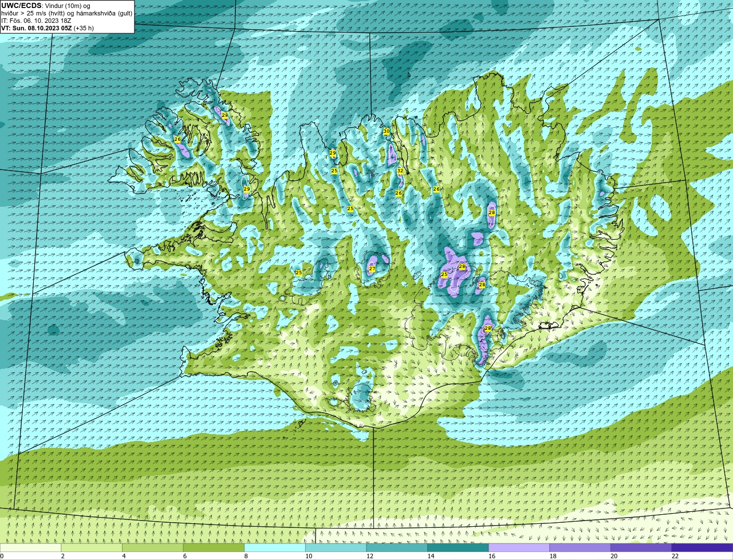Image resolution: width=733 pixels, height=560 pixels.
Task: Select the legend swatch between 20 and 22
Action: [641, 548]
